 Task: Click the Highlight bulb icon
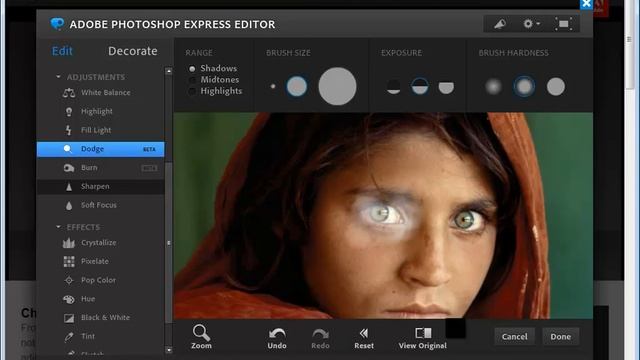click(69, 111)
